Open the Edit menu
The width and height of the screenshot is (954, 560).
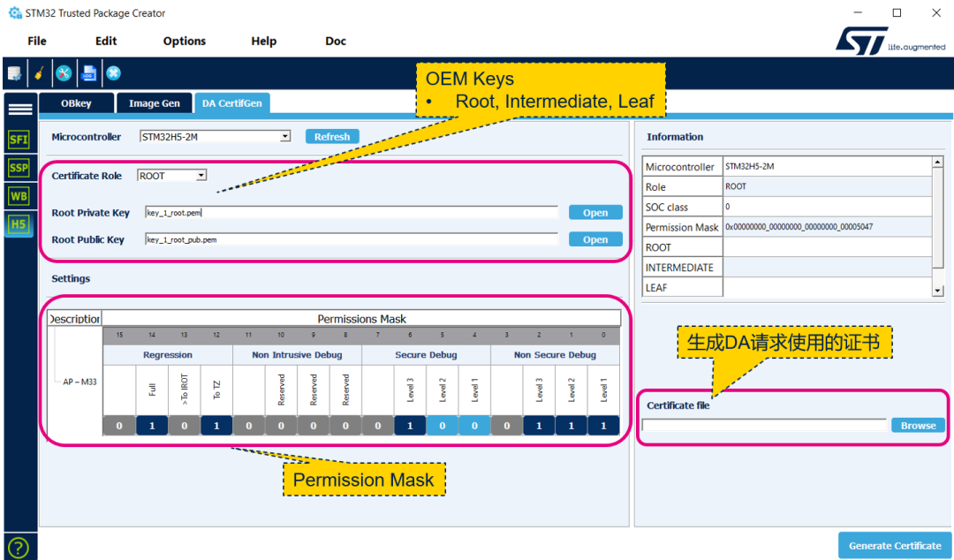point(106,41)
